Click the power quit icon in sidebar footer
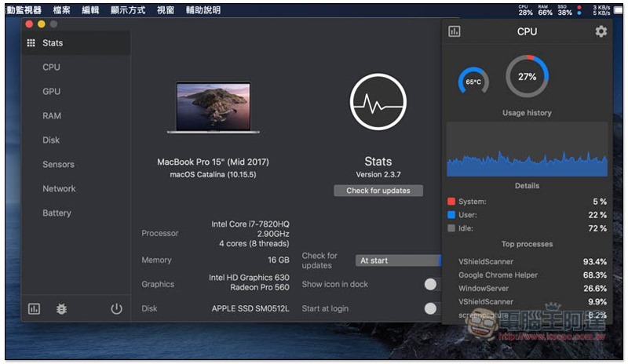The image size is (628, 364). click(x=116, y=309)
